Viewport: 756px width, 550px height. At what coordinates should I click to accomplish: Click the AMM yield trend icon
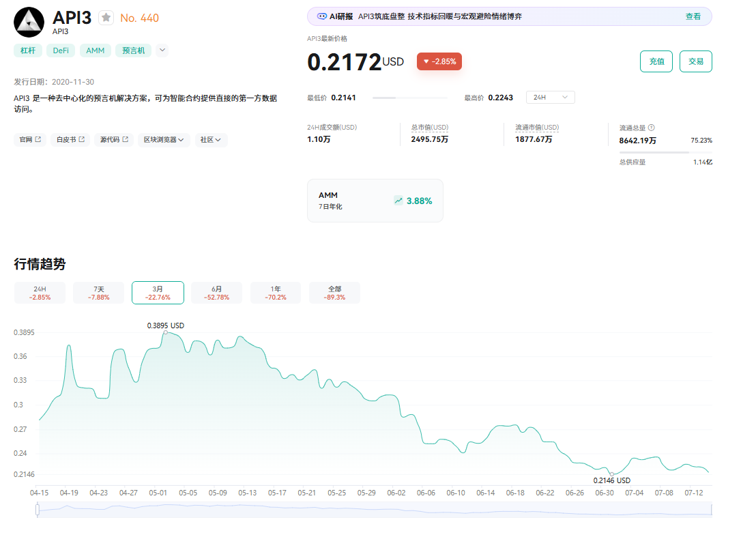(x=398, y=201)
